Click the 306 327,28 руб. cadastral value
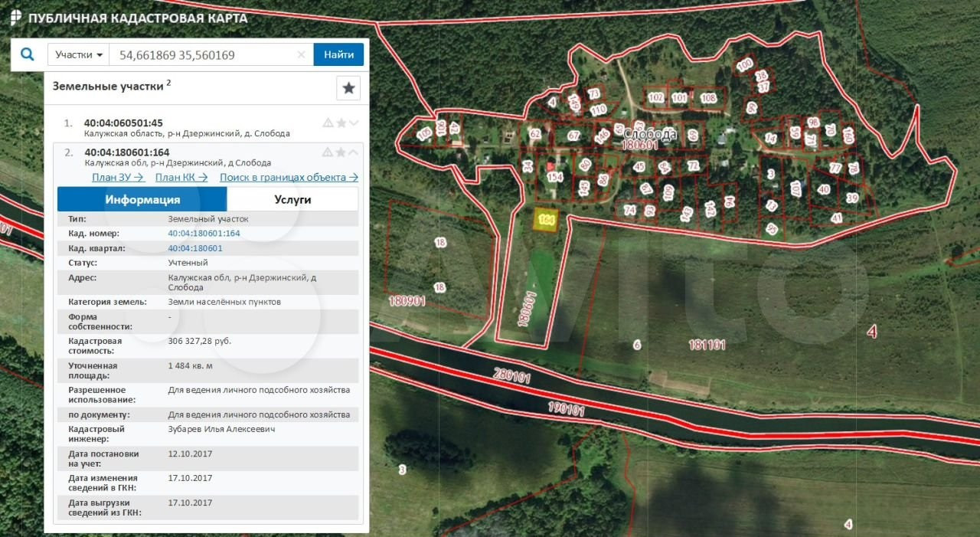The width and height of the screenshot is (980, 537). click(x=199, y=340)
